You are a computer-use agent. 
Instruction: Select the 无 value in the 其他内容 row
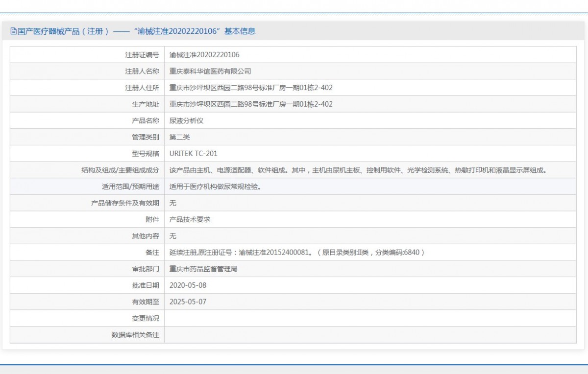coord(172,235)
